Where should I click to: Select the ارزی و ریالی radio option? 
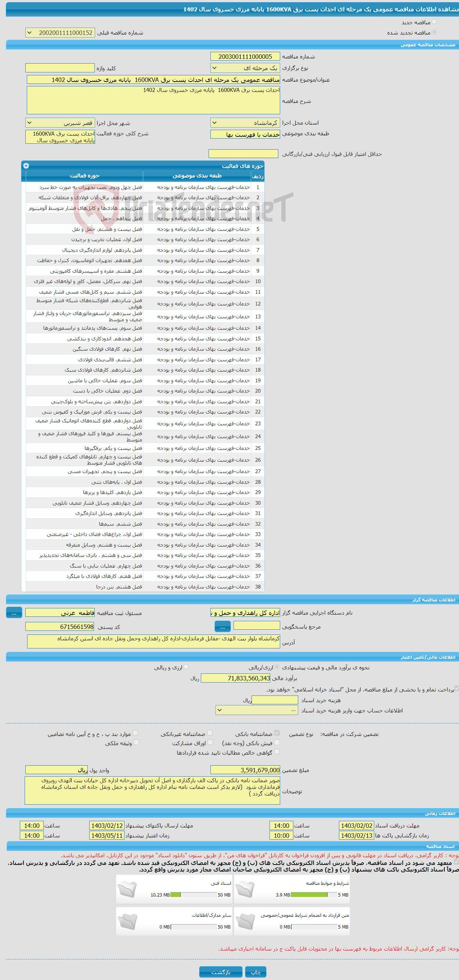[186, 667]
